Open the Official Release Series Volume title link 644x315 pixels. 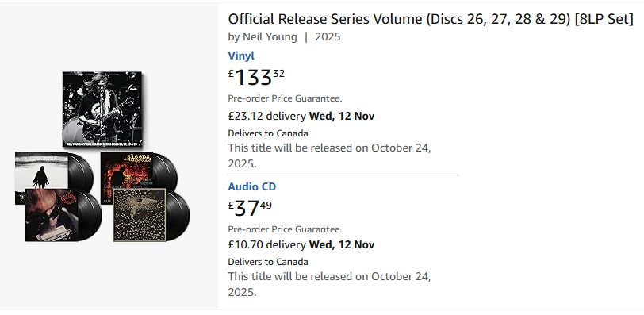click(431, 19)
